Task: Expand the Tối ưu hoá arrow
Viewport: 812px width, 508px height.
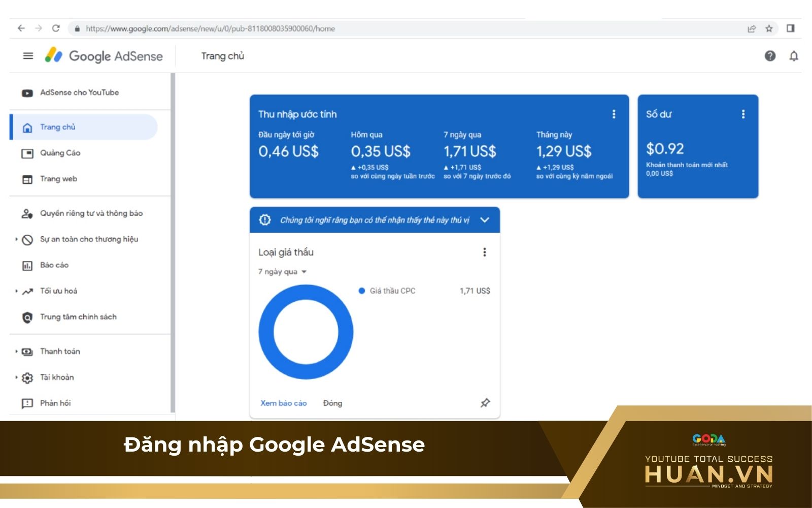Action: tap(16, 291)
